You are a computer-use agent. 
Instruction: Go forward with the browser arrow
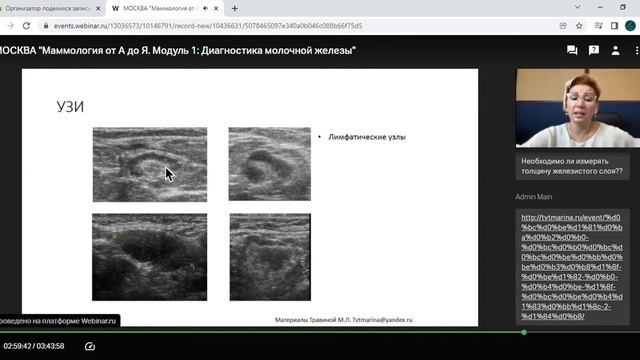tap(11, 26)
